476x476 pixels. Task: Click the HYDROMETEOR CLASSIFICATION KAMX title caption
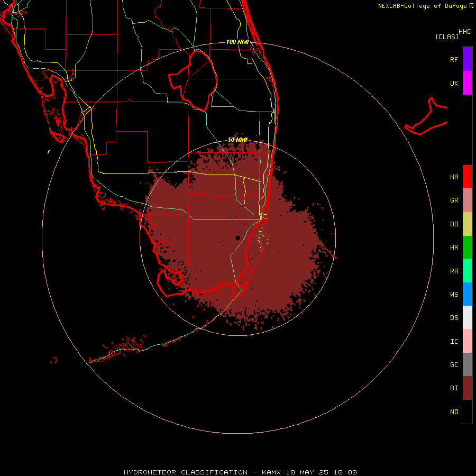(x=240, y=472)
